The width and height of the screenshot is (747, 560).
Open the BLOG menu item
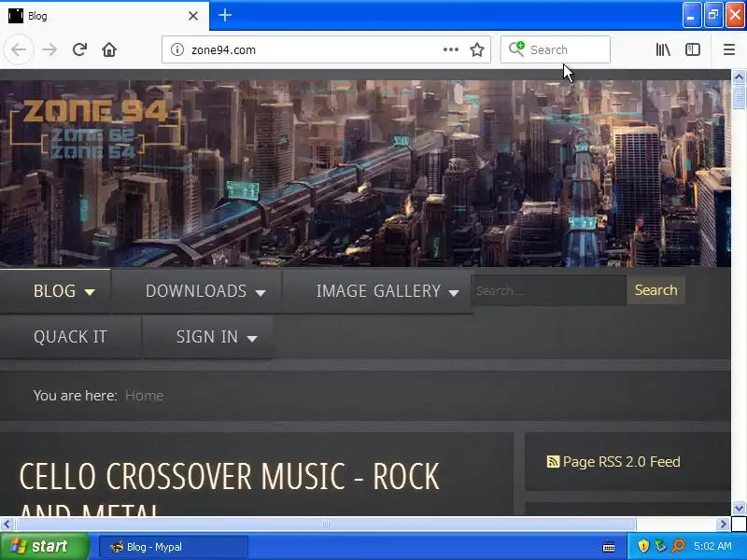pos(54,291)
